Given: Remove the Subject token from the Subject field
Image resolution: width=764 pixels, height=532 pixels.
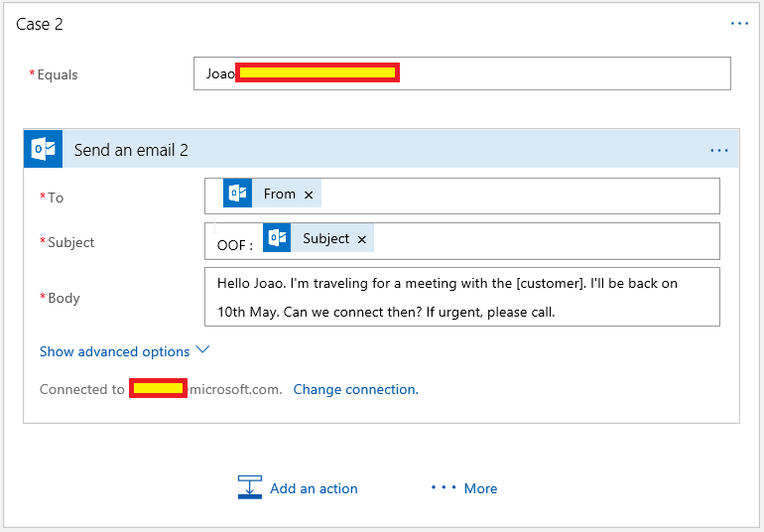Looking at the screenshot, I should coord(362,240).
